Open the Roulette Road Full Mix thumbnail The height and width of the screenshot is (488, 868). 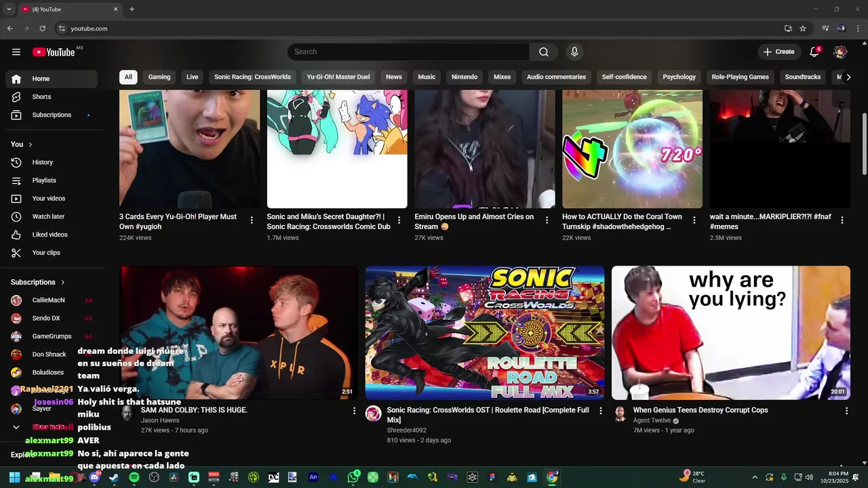tap(485, 333)
